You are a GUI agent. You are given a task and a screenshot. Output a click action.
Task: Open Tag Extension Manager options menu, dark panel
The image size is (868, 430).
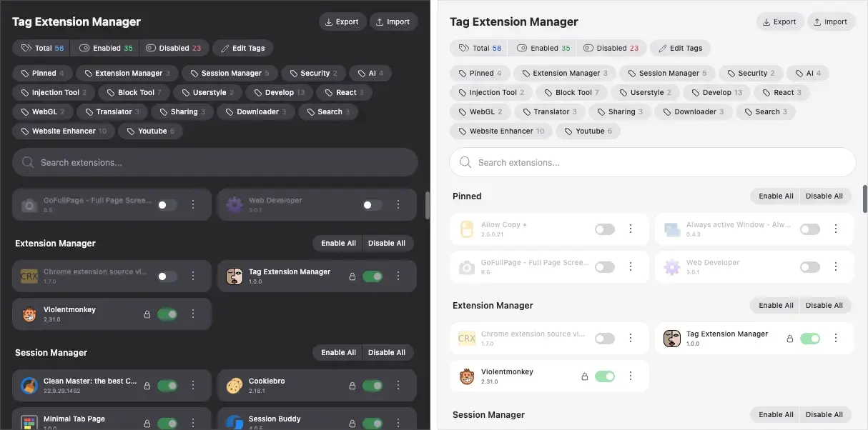coord(398,276)
